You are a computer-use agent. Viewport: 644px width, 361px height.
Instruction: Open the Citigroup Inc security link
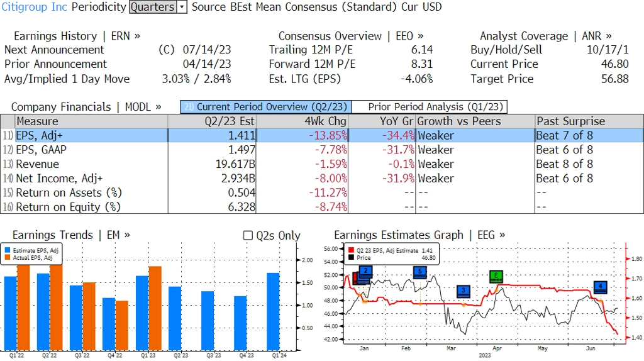pos(34,7)
